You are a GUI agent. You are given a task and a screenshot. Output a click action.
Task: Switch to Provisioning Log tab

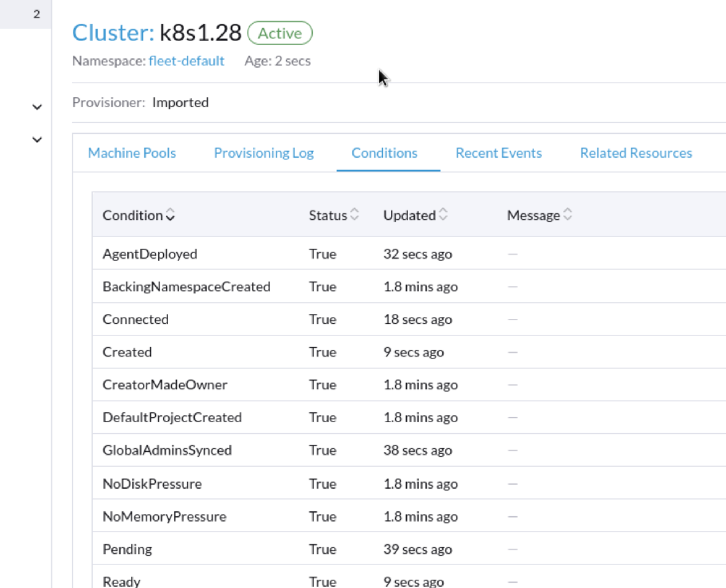click(264, 153)
